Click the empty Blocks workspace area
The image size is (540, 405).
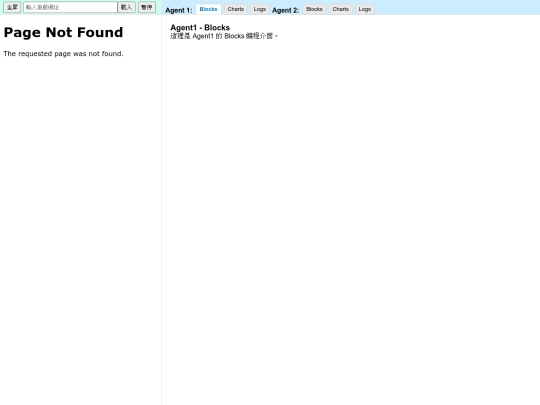(x=351, y=220)
